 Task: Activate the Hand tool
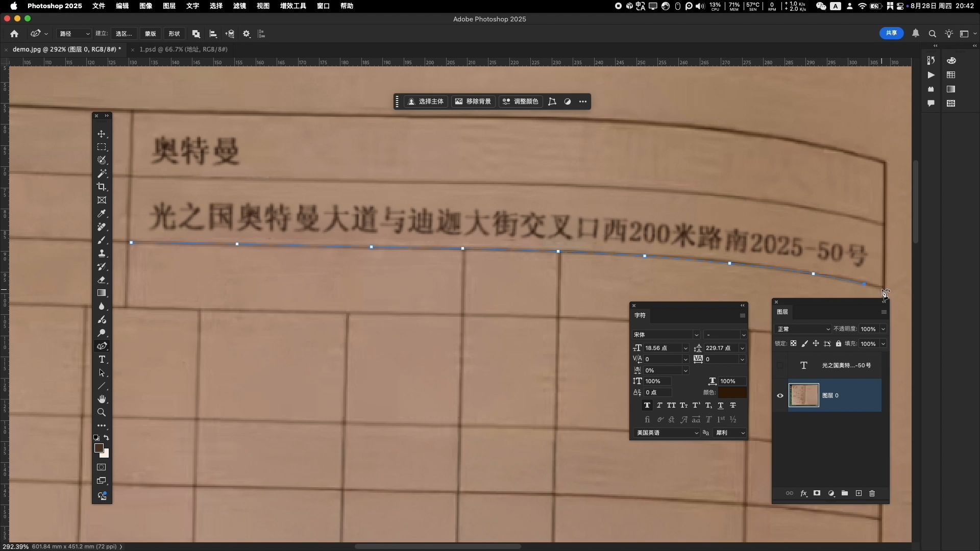coord(102,399)
